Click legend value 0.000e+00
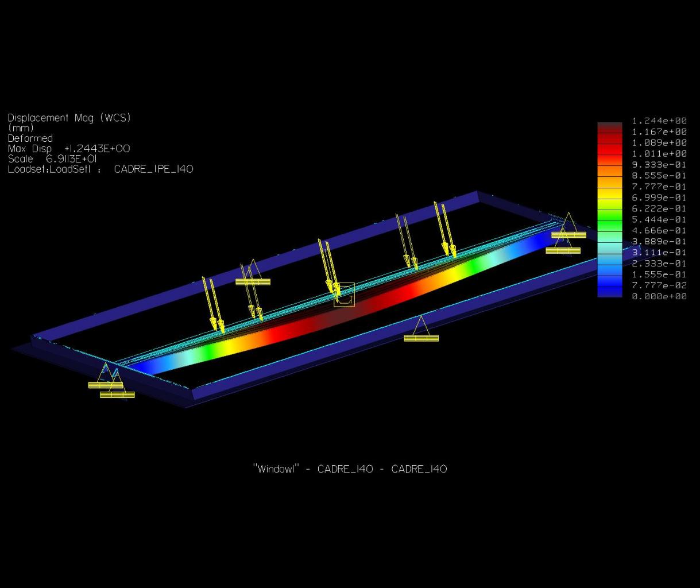This screenshot has height=588, width=700. point(659,296)
